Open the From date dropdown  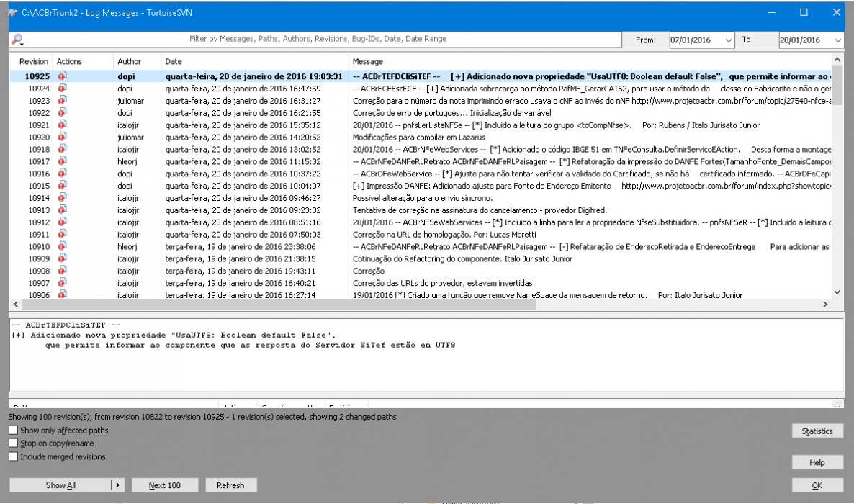(x=728, y=40)
